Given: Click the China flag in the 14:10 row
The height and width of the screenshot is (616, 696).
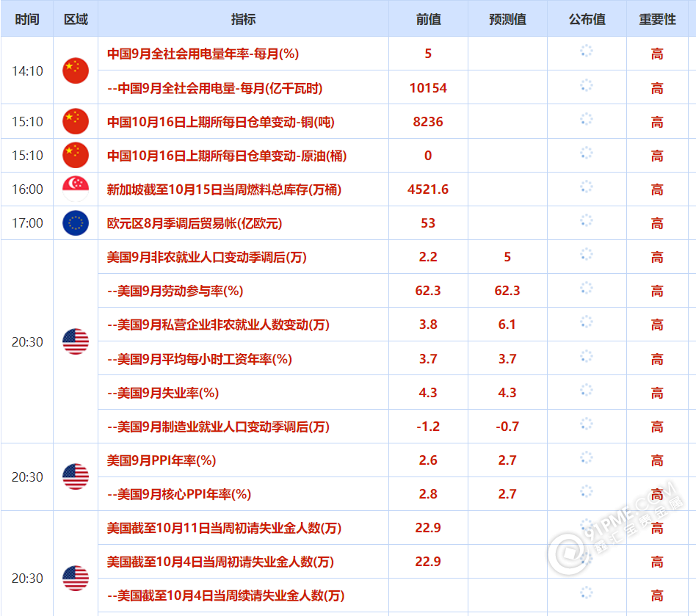Looking at the screenshot, I should pos(76,70).
